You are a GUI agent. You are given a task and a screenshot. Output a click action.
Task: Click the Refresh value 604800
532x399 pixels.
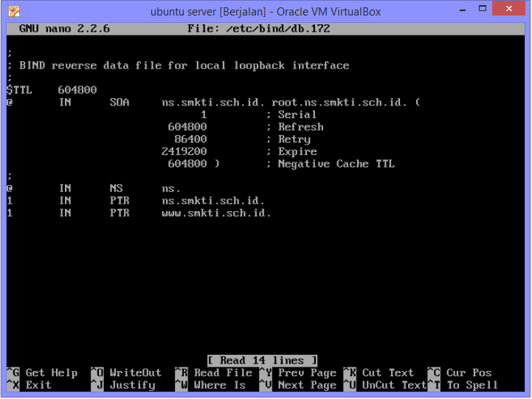point(187,127)
